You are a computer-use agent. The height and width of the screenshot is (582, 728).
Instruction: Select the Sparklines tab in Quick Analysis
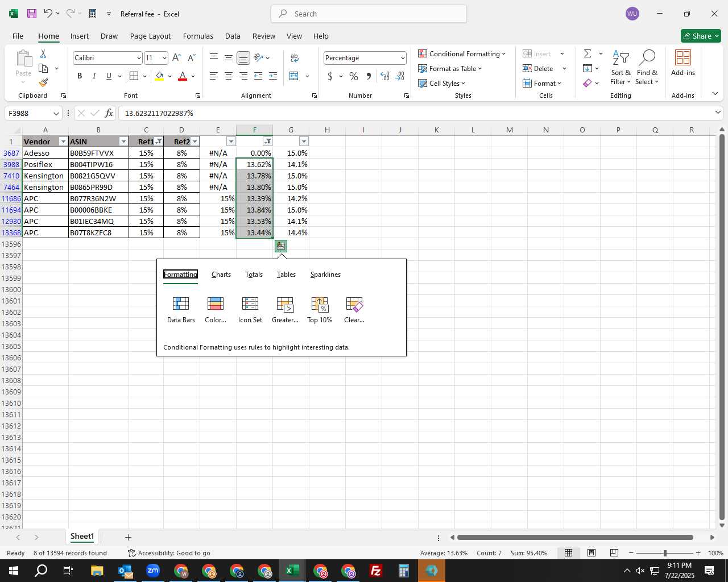325,275
